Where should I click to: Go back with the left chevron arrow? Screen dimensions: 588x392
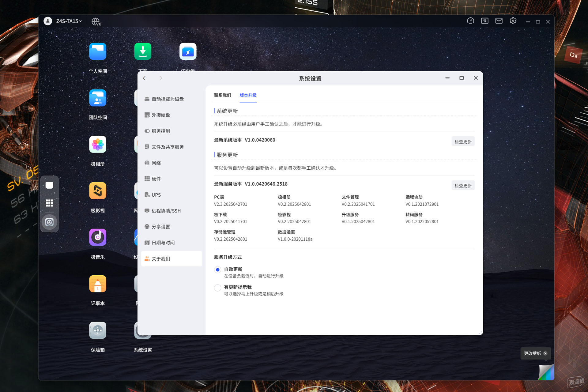point(144,78)
